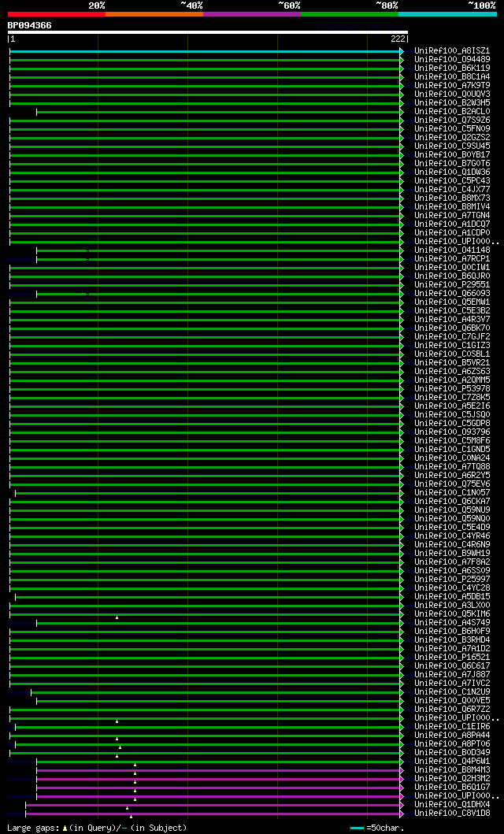Viewport: 504px width, 834px height.
Task: Open hit UniRef100_A5DB15
Action: (453, 596)
